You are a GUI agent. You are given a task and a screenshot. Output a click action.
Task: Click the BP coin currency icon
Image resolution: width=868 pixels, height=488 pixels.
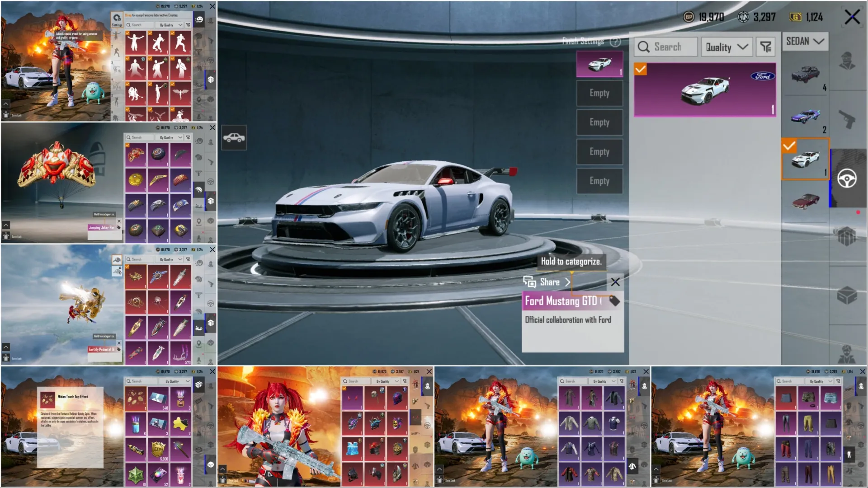689,17
